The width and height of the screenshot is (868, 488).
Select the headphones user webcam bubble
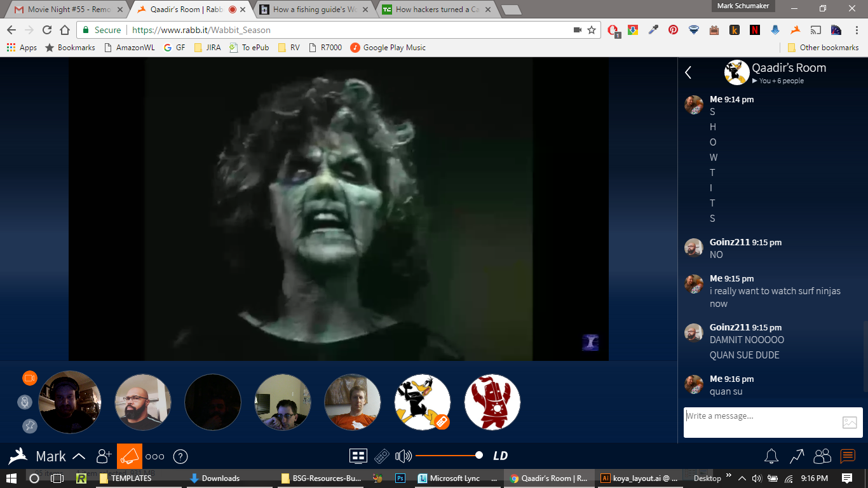[x=70, y=402]
